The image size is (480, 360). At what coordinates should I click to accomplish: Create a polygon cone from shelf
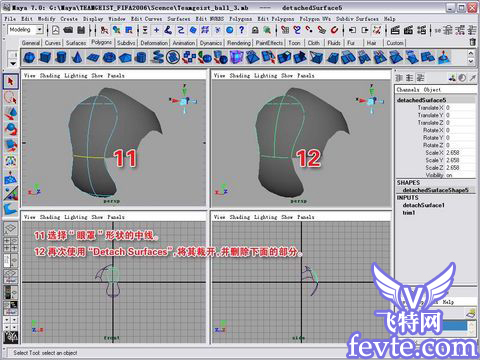click(77, 57)
